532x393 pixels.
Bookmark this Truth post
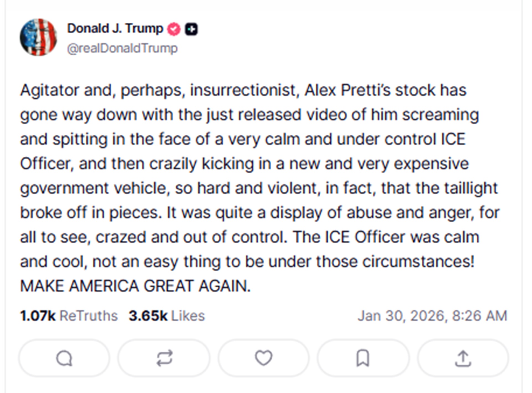tap(363, 358)
